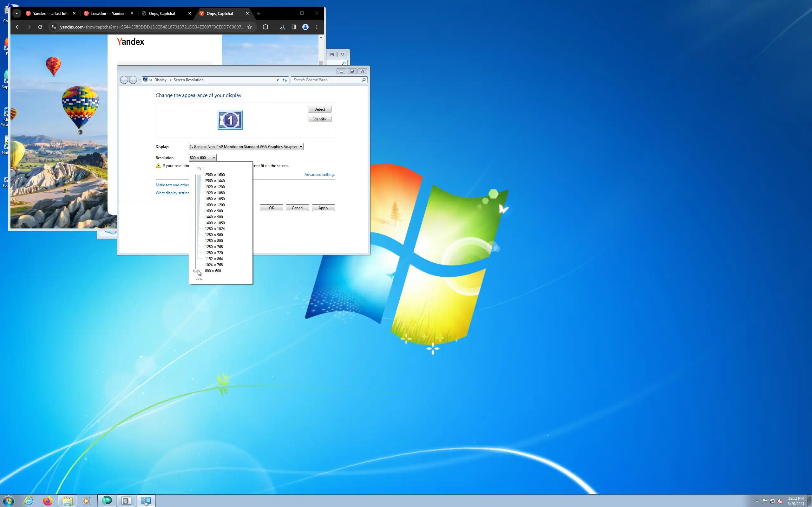Viewport: 812px width, 507px height.
Task: Open the address bar path dropdown arrow
Action: (278, 80)
